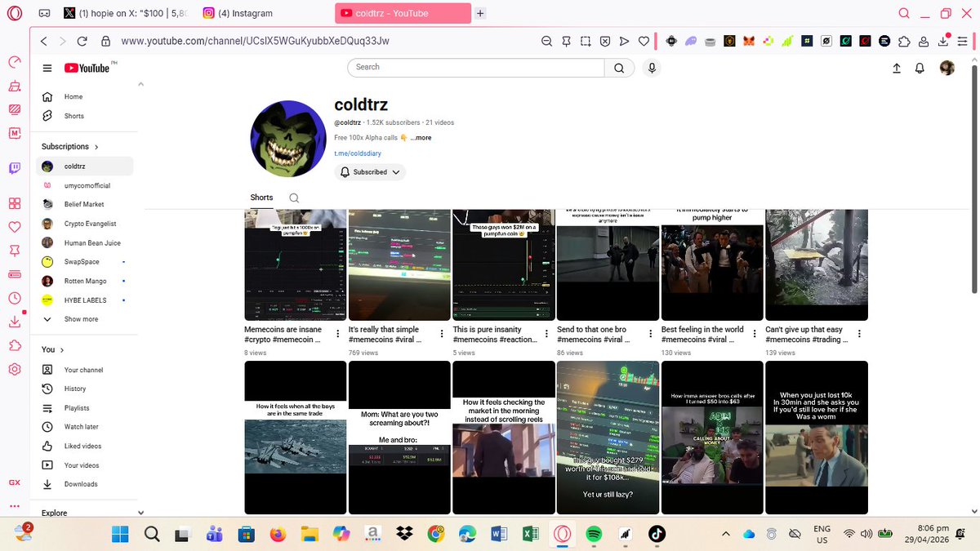Open the 'Mom: What are you two screaming' short
This screenshot has width=980, height=551.
coord(399,438)
